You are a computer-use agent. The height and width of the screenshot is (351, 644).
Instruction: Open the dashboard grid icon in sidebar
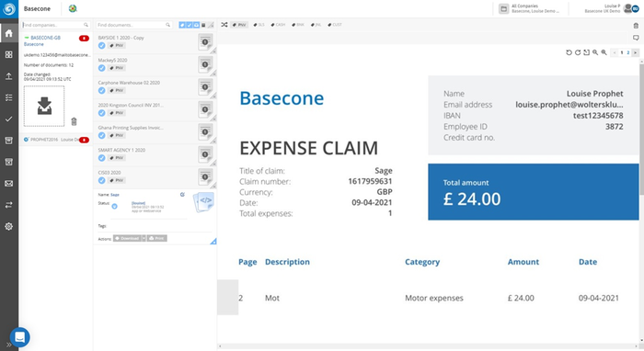pyautogui.click(x=8, y=54)
